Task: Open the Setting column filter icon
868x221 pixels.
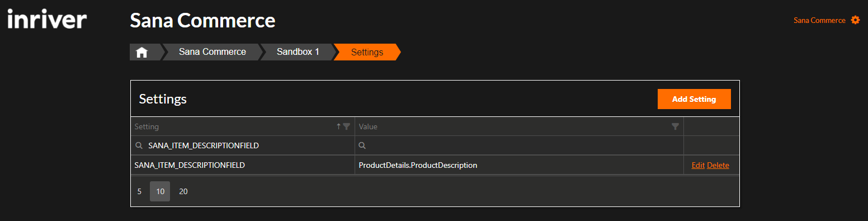Action: [x=346, y=126]
